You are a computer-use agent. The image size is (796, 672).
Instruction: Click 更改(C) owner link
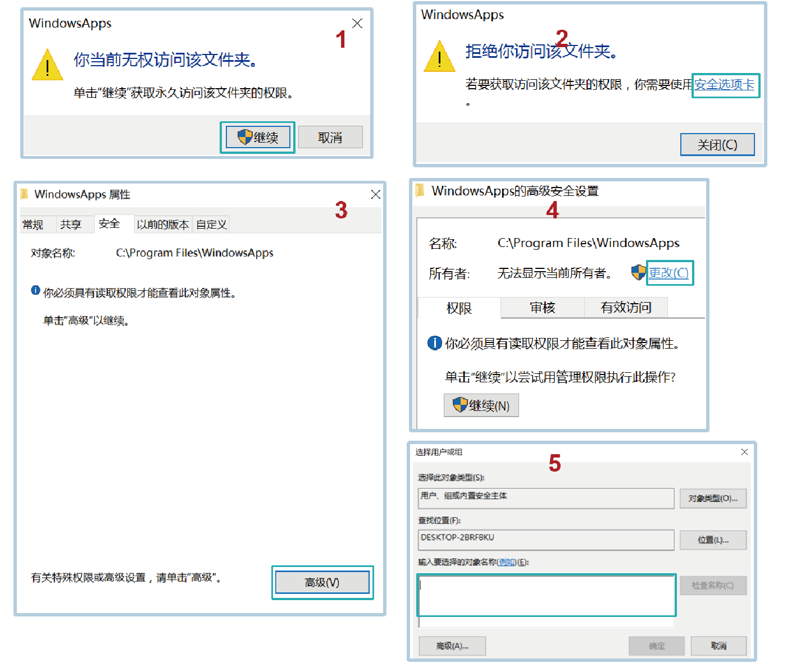pos(668,273)
